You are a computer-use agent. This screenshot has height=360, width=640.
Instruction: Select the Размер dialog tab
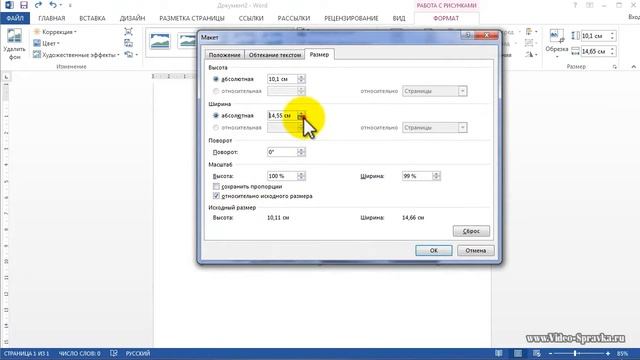tap(319, 54)
